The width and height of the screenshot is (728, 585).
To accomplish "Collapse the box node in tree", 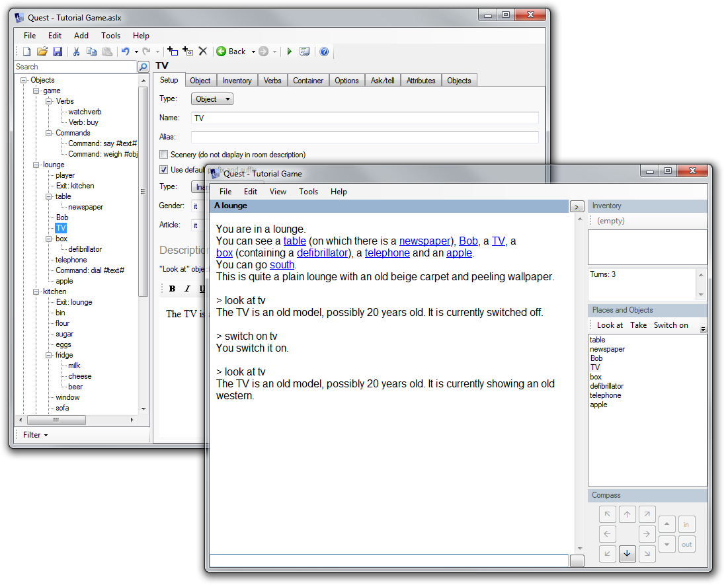I will coord(49,239).
